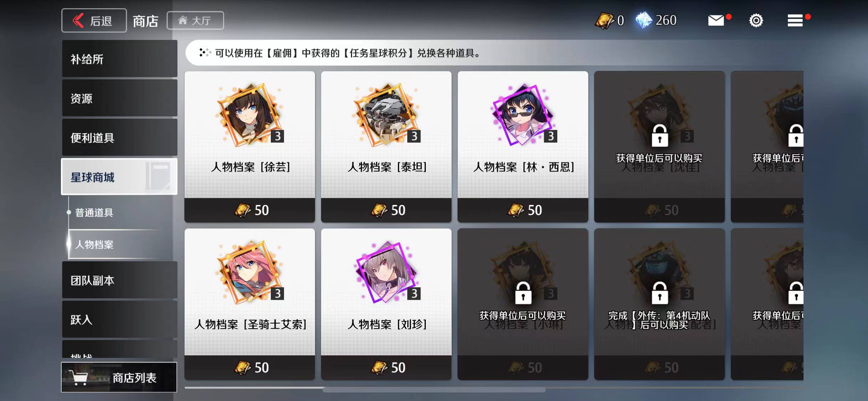
Task: Open the settings gear icon
Action: [756, 20]
